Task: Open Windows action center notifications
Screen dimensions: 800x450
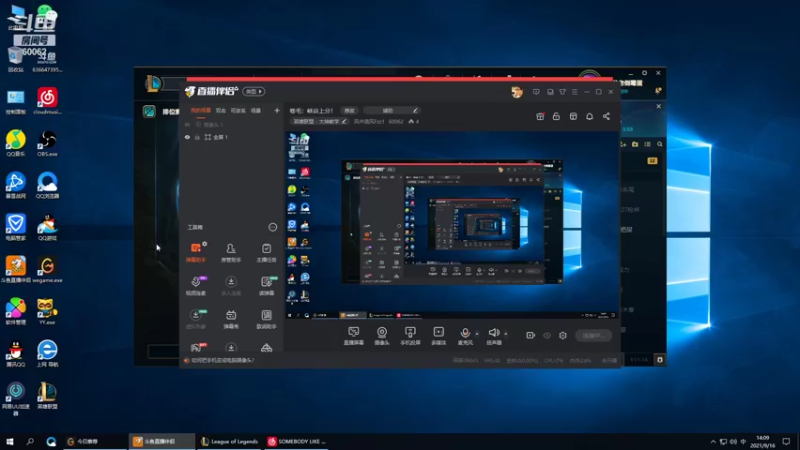Action: tap(786, 441)
